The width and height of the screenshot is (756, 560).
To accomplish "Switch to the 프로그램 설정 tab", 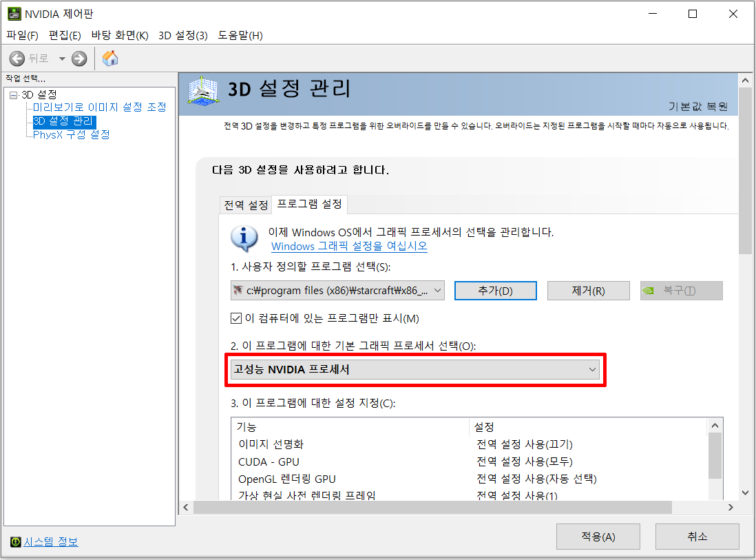I will (310, 204).
